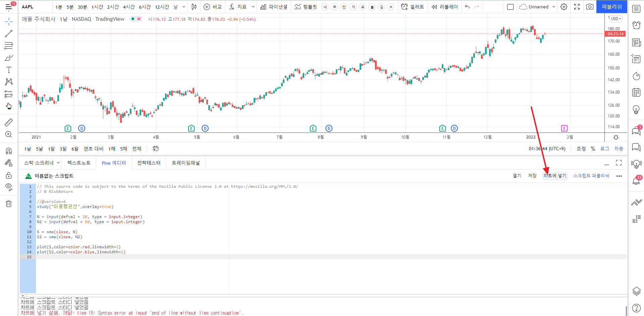
Task: Switch to the Pine 에디터 tab
Action: 114,163
